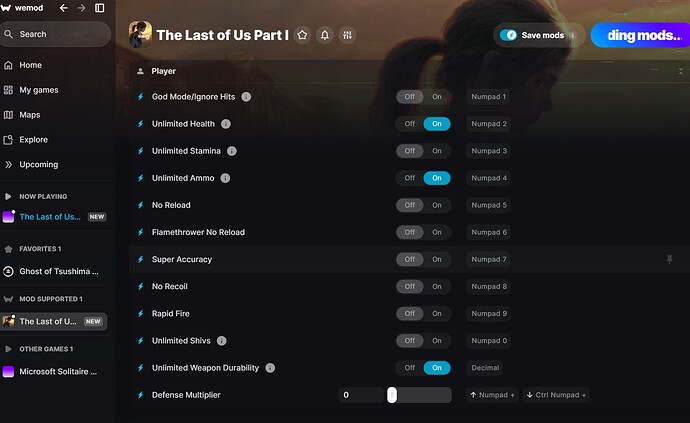Image resolution: width=690 pixels, height=423 pixels.
Task: Toggle the sidebar panel icon
Action: click(x=99, y=8)
